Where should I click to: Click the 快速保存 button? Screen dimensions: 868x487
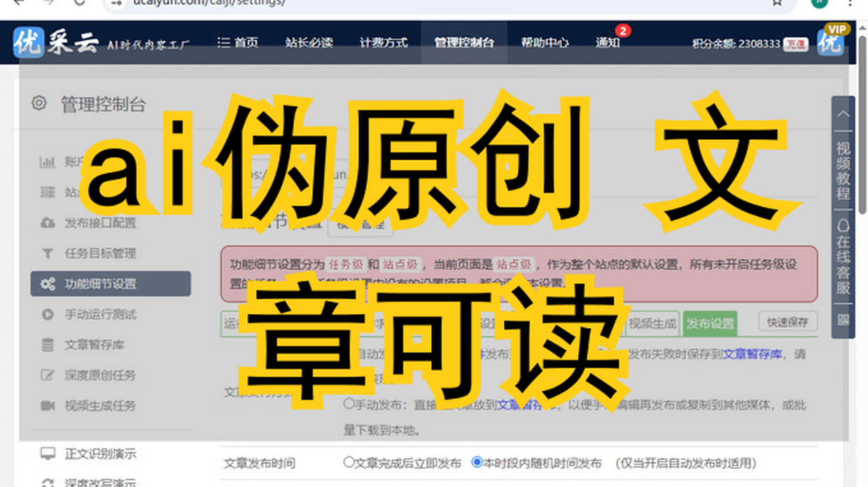point(787,322)
